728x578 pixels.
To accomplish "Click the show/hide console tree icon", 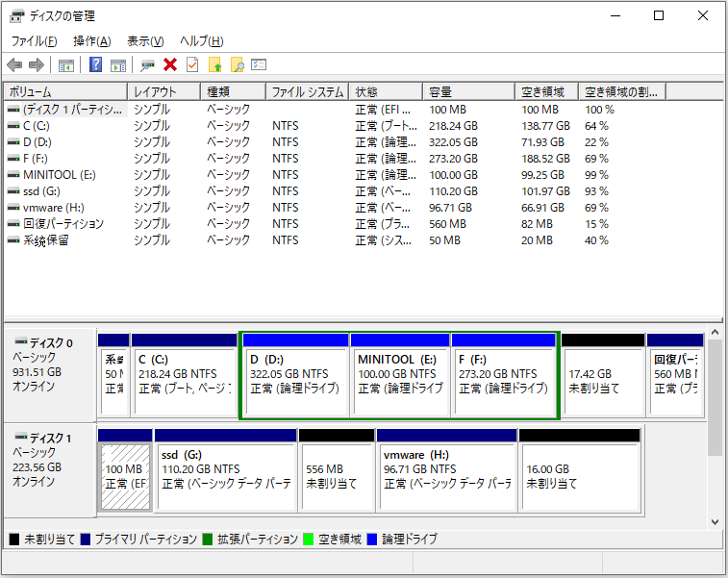I will [x=66, y=65].
